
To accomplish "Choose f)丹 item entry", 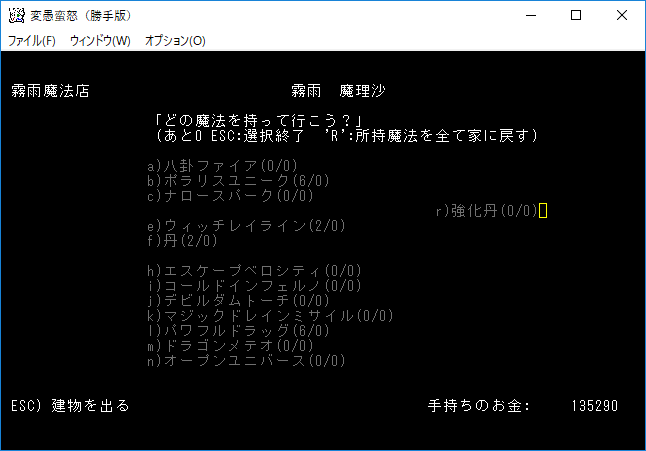I will coord(182,241).
